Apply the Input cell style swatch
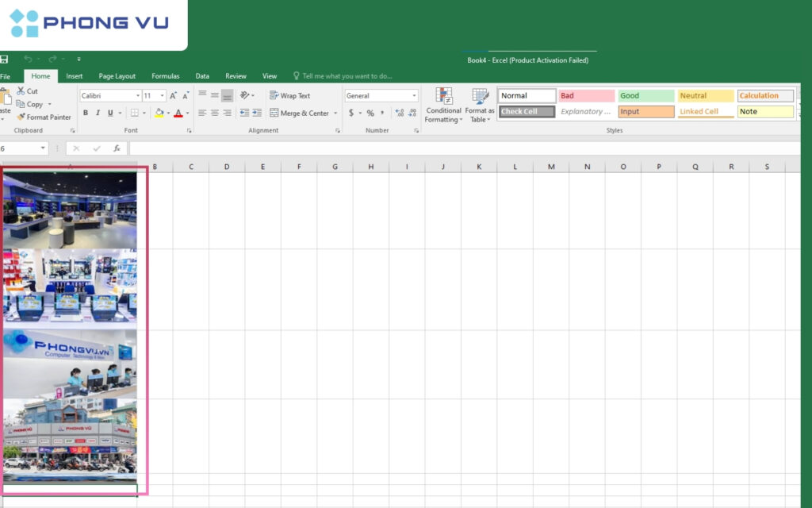Image resolution: width=812 pixels, height=508 pixels. coord(646,111)
